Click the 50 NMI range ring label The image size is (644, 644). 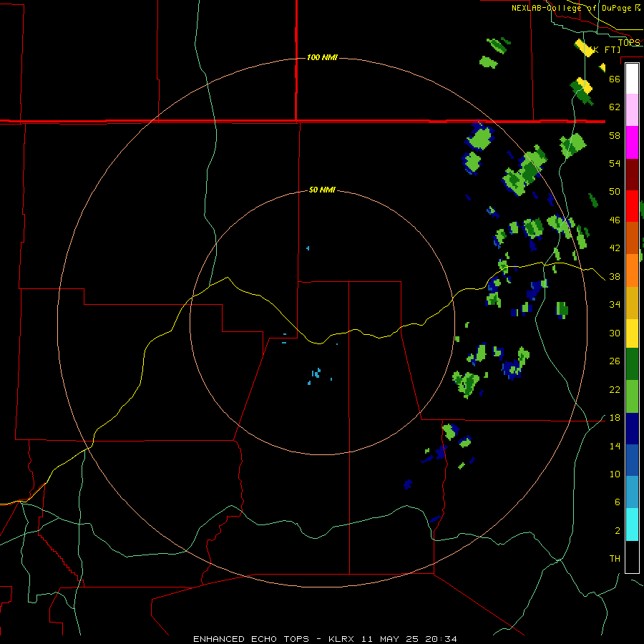point(322,190)
